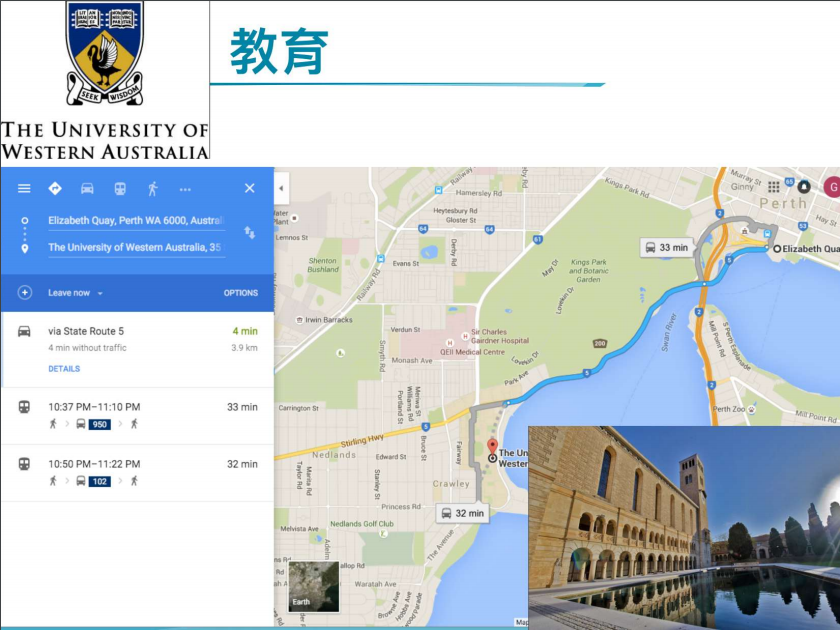Choose the walking travel mode icon
Screen dimensions: 840x630
[x=153, y=189]
